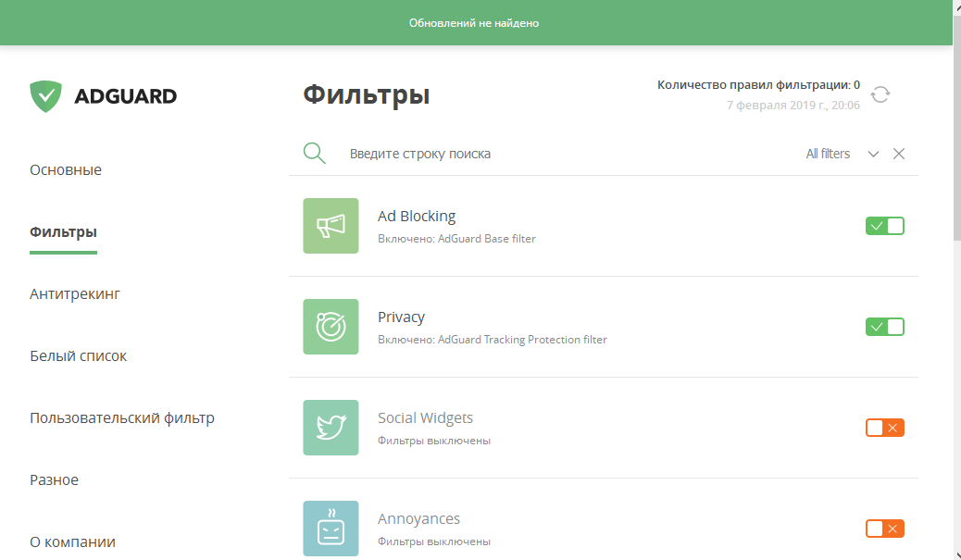961x560 pixels.
Task: Open the Белый список section
Action: pos(78,356)
